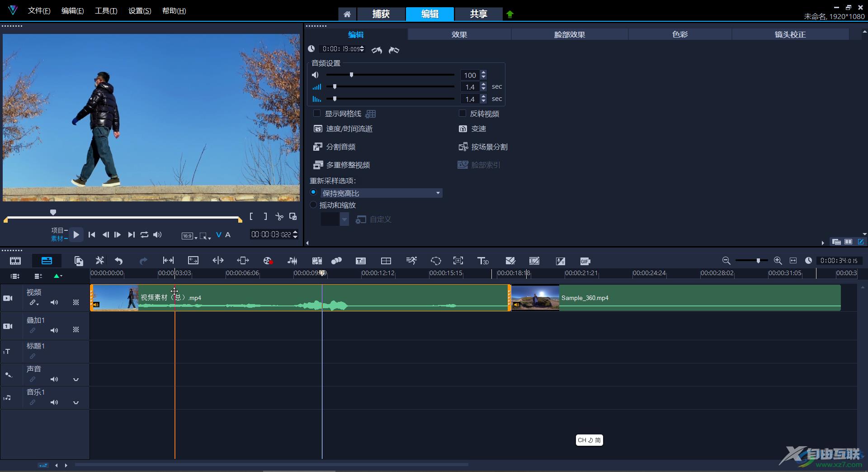Jump to the end of clip
Viewport: 868px width, 472px height.
tap(131, 234)
